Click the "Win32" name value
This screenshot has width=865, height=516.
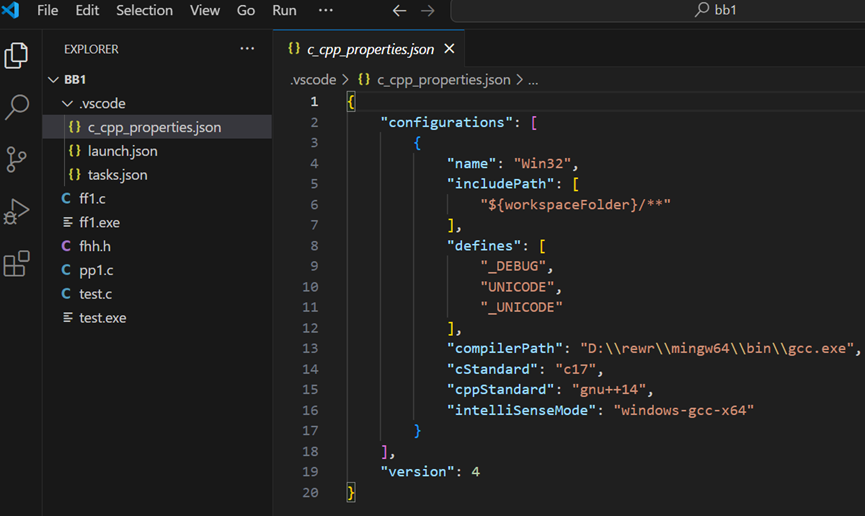[542, 163]
